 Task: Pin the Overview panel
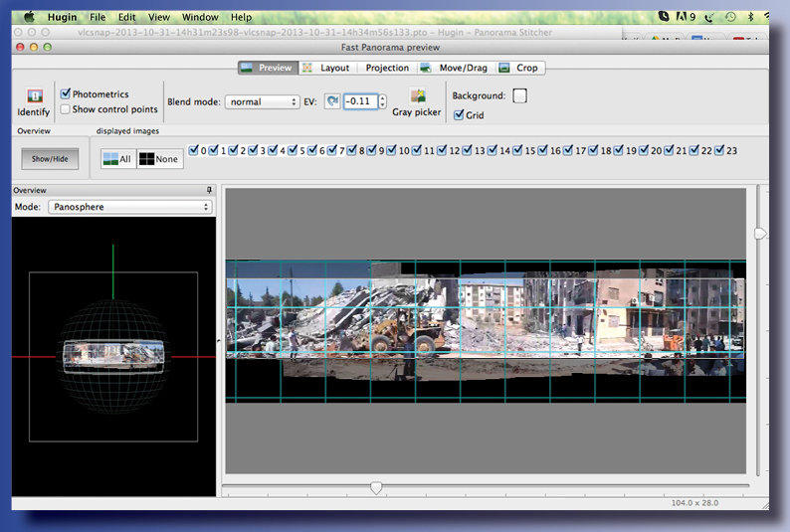[209, 190]
